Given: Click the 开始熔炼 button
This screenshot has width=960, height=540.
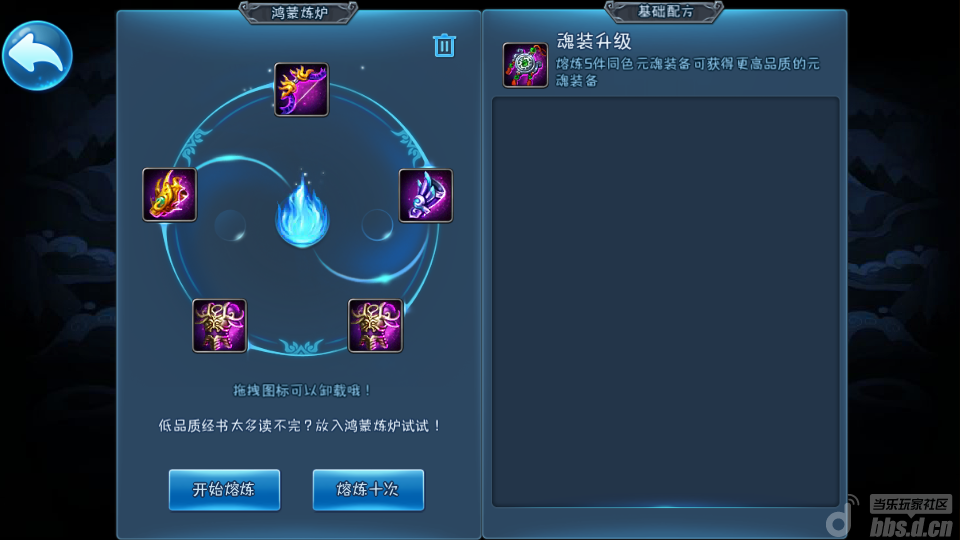Looking at the screenshot, I should pos(224,490).
